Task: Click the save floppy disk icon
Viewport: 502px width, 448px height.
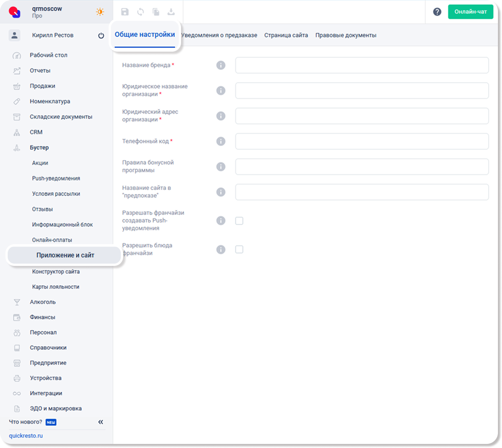Action: [x=125, y=12]
